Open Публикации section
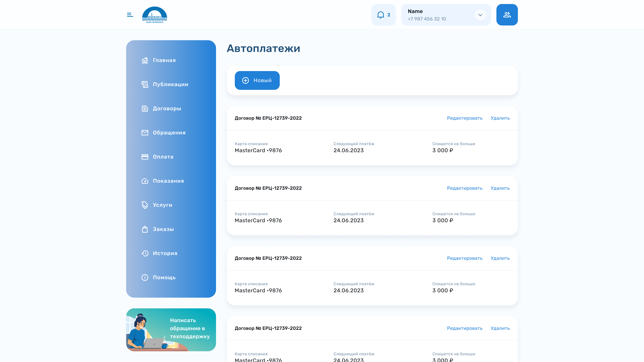Image resolution: width=644 pixels, height=362 pixels. tap(171, 84)
